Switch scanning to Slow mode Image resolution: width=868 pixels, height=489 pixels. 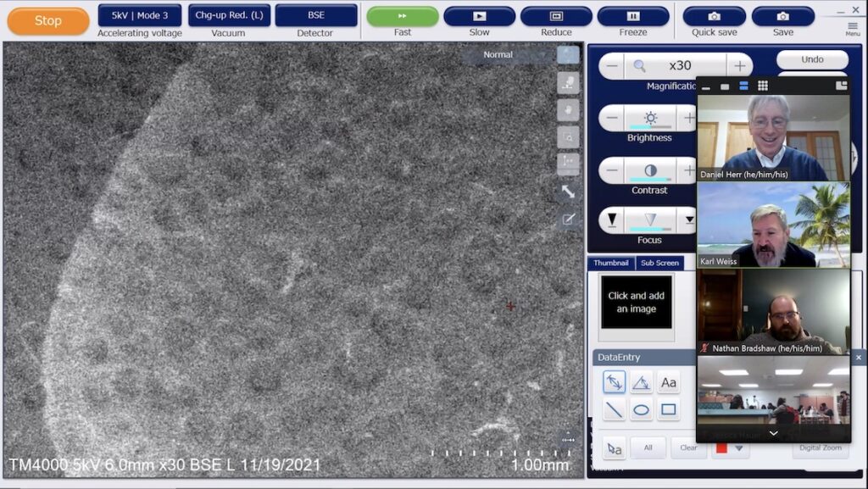point(479,16)
